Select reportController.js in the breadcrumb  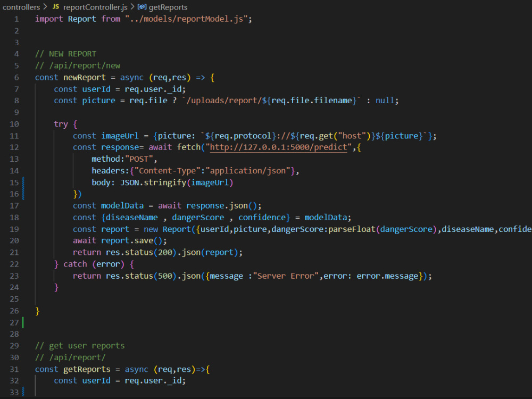point(95,7)
